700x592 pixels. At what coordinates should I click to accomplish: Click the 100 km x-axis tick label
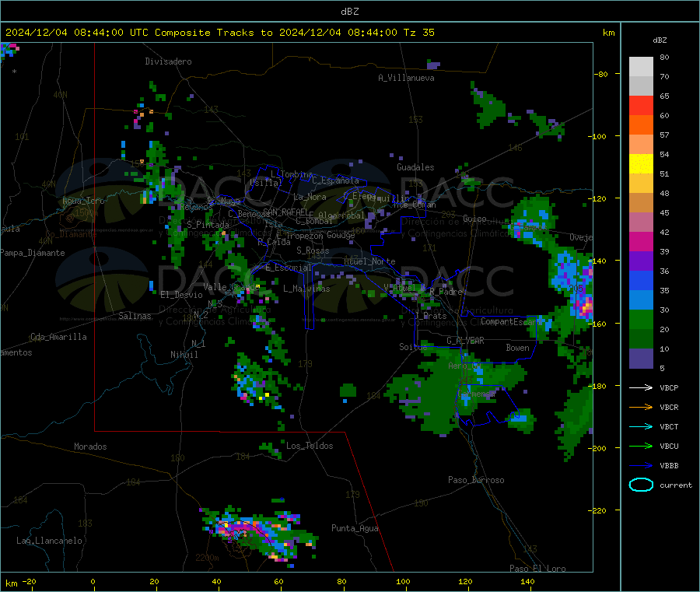[x=403, y=581]
